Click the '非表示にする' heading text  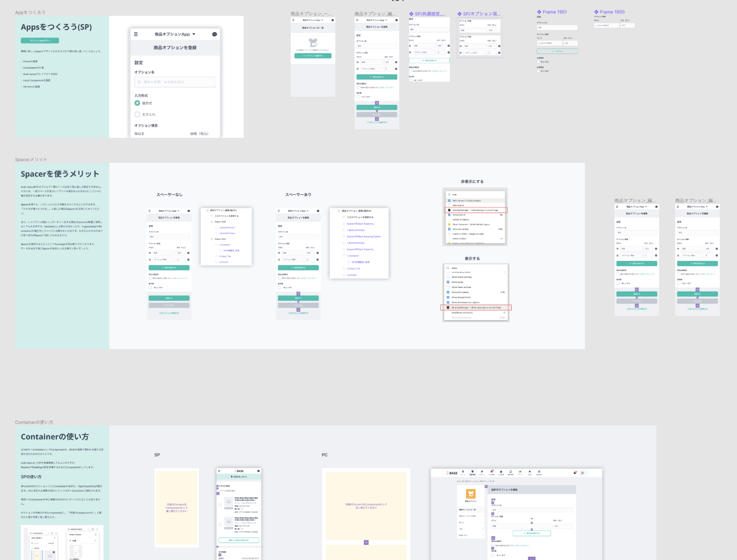coord(472,182)
